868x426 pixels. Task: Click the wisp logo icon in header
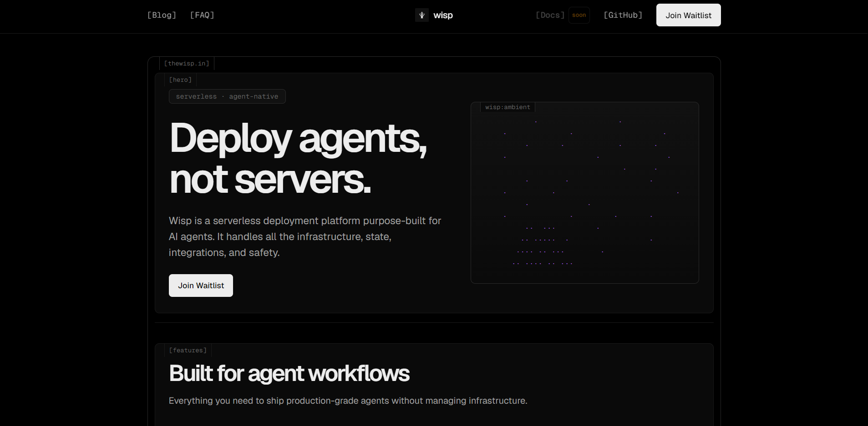tap(422, 15)
